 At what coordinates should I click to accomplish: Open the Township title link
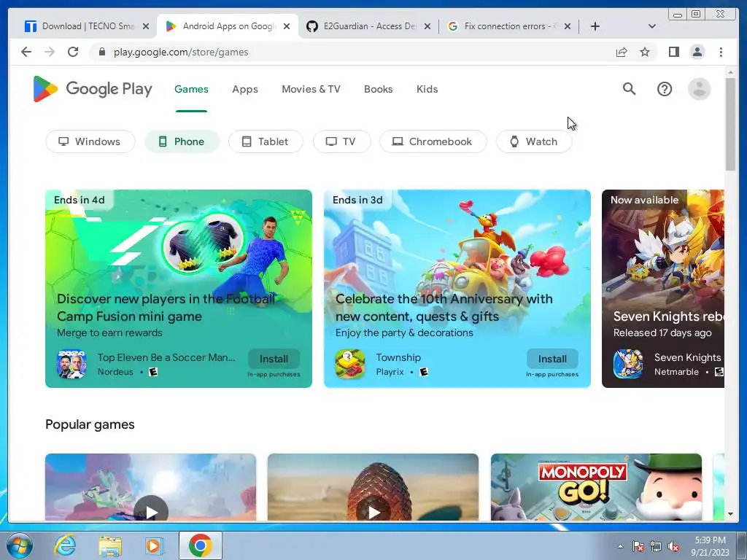398,357
